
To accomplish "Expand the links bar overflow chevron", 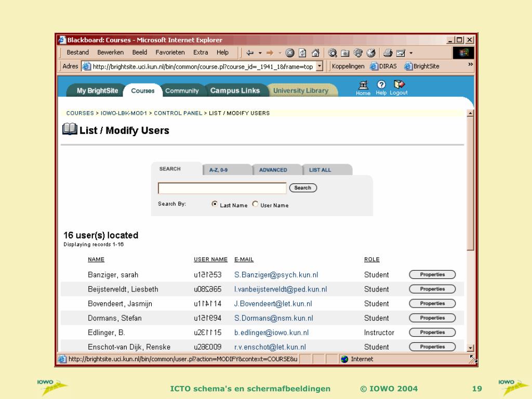I will [470, 64].
